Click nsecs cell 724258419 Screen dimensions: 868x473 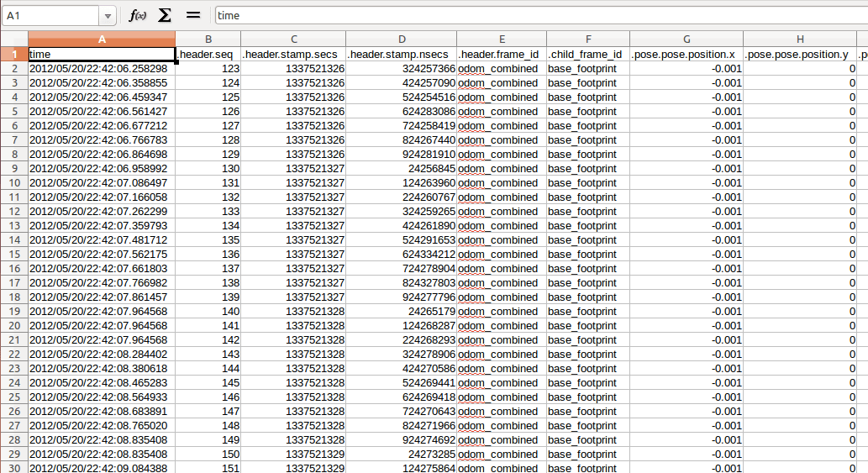tap(402, 125)
